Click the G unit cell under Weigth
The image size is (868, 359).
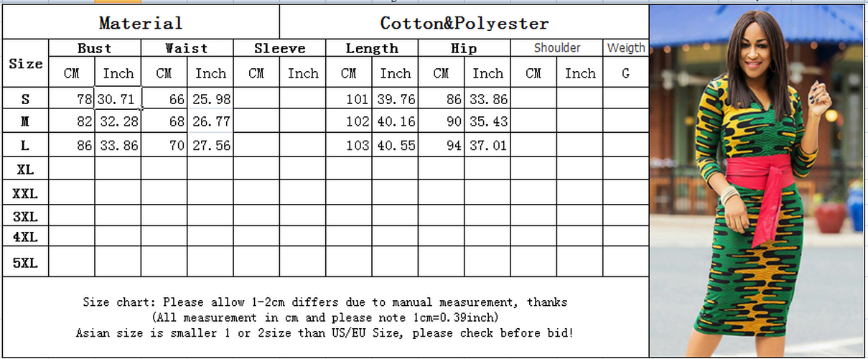pyautogui.click(x=625, y=73)
